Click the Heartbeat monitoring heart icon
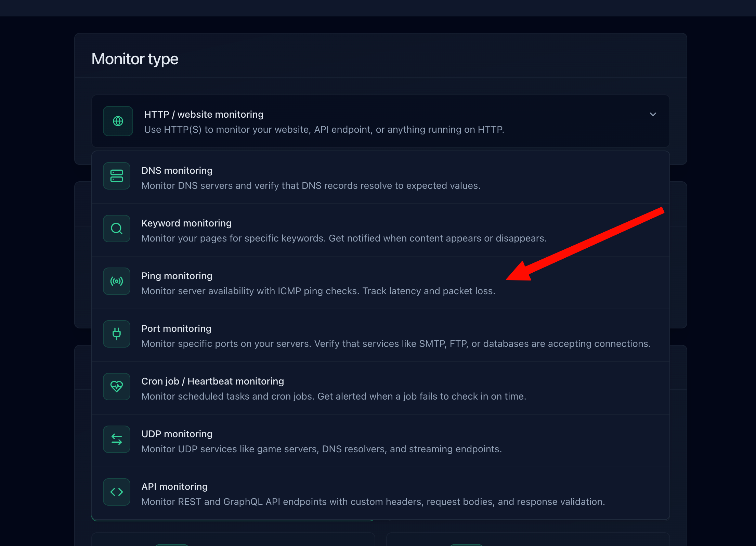This screenshot has height=546, width=756. (x=117, y=387)
